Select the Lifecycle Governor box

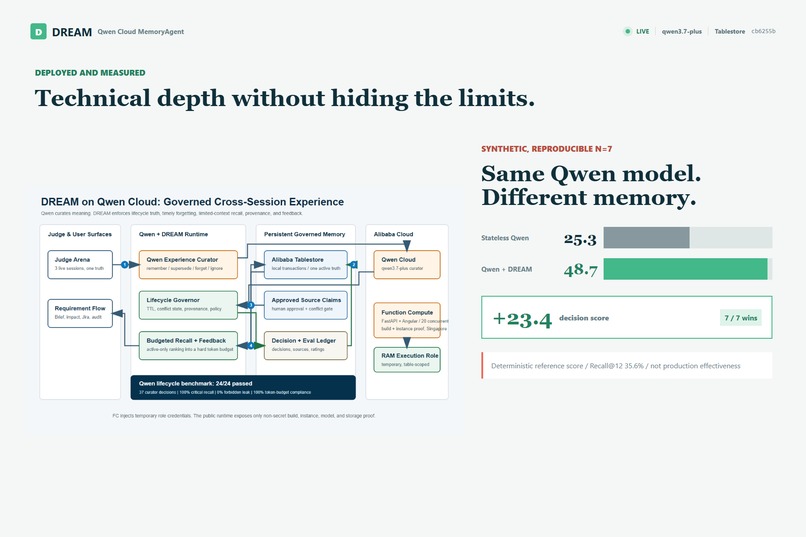(x=188, y=305)
